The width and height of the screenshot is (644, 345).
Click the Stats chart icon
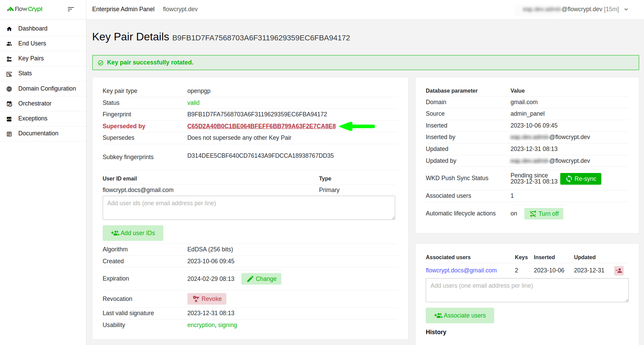(x=9, y=74)
